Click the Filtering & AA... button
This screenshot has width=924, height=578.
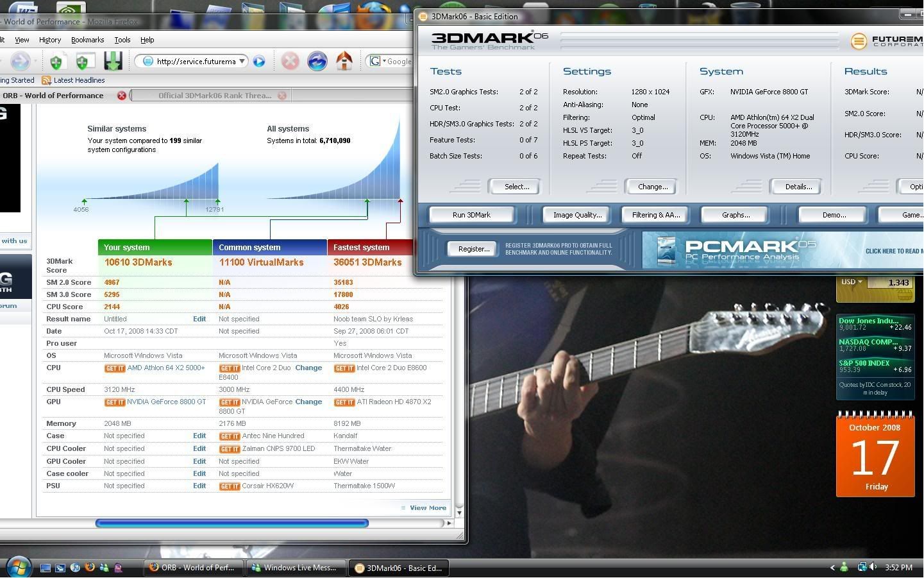coord(655,215)
